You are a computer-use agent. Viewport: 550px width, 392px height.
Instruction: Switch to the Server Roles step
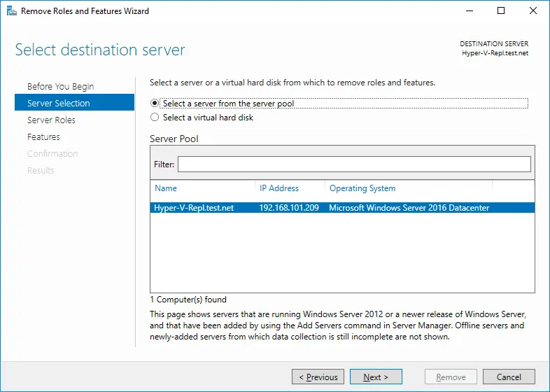pos(51,120)
